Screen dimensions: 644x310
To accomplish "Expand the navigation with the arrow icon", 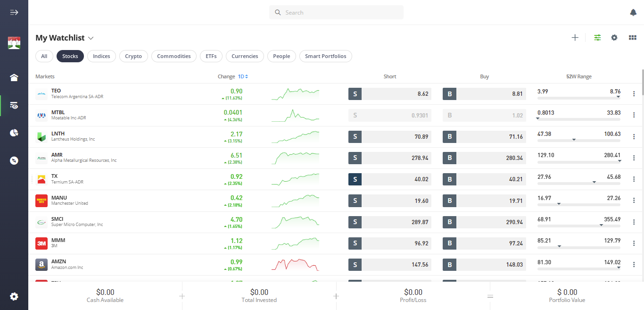I will tap(14, 12).
